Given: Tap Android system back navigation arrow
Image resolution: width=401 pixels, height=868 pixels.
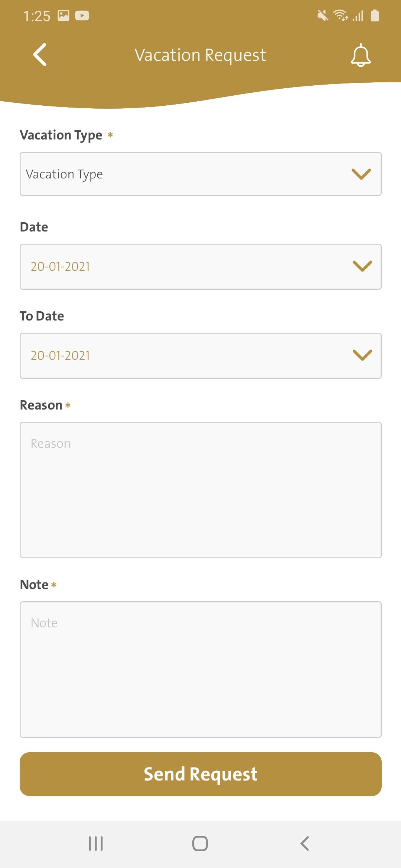Looking at the screenshot, I should coord(304,844).
